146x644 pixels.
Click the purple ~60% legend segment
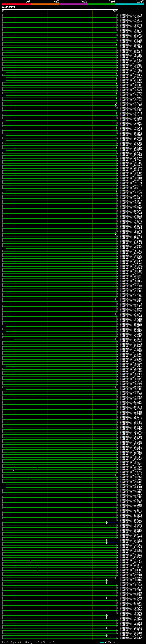pos(73,4)
